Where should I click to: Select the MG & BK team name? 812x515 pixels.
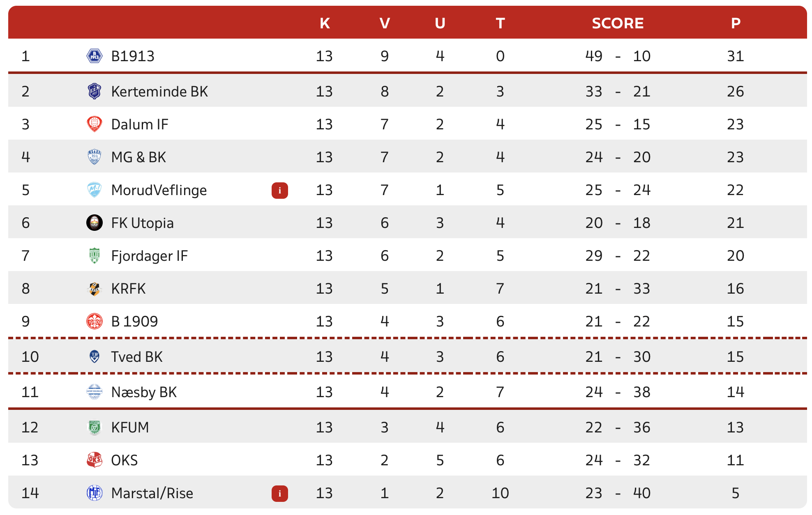pos(138,157)
